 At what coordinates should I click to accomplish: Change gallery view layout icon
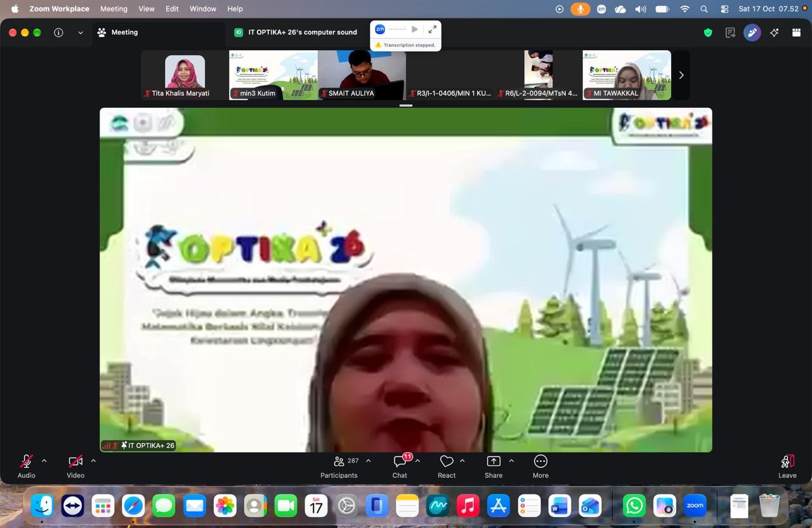pyautogui.click(x=797, y=32)
